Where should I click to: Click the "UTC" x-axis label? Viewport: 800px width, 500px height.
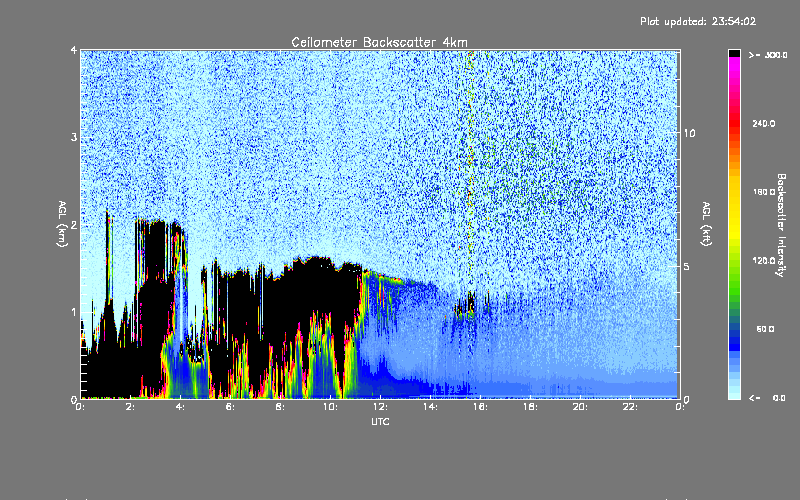pyautogui.click(x=380, y=421)
